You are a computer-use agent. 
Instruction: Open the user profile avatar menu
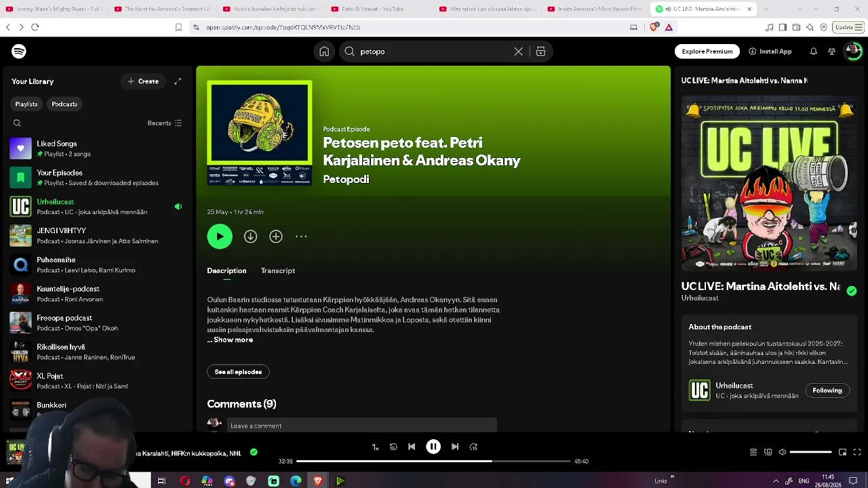[853, 52]
